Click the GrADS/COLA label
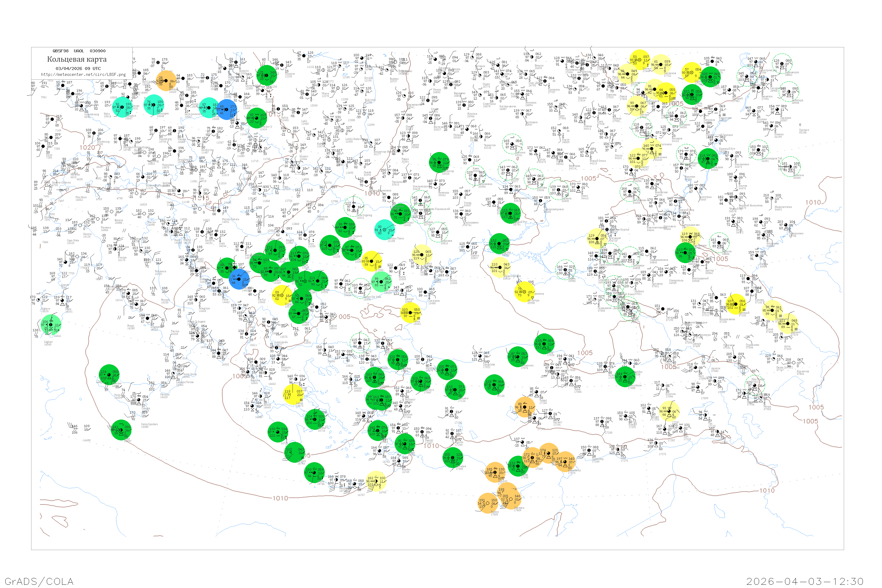 pyautogui.click(x=39, y=581)
